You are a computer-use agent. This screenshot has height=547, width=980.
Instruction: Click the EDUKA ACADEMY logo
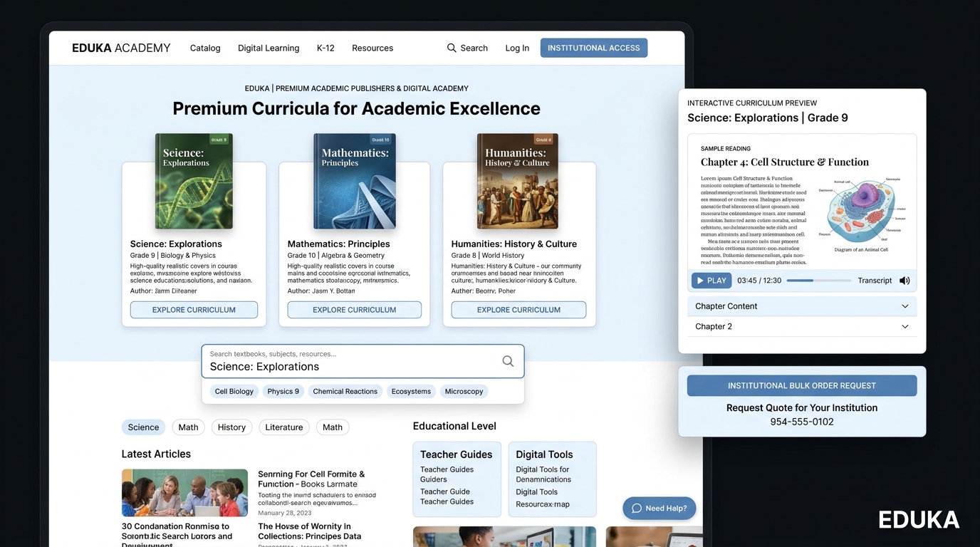click(x=121, y=48)
